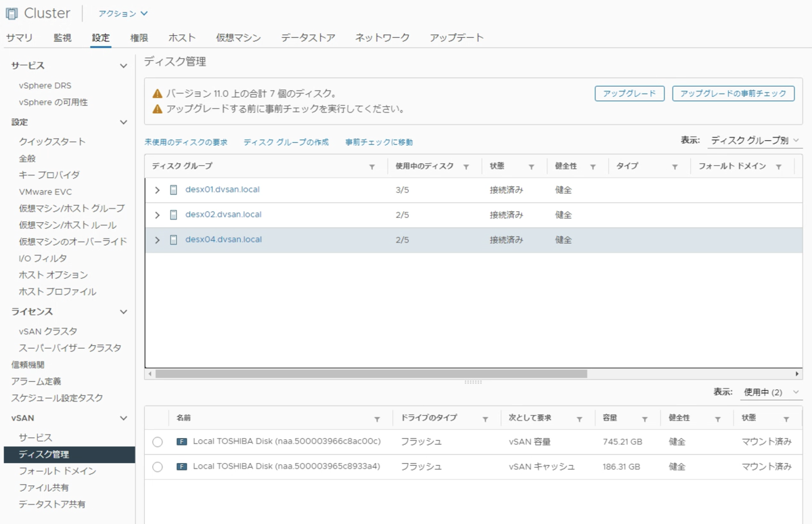Open the アクション dropdown menu

tap(123, 14)
